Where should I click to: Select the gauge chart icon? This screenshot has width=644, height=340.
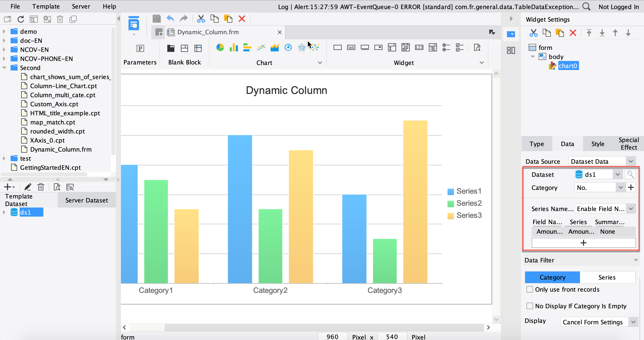click(288, 47)
